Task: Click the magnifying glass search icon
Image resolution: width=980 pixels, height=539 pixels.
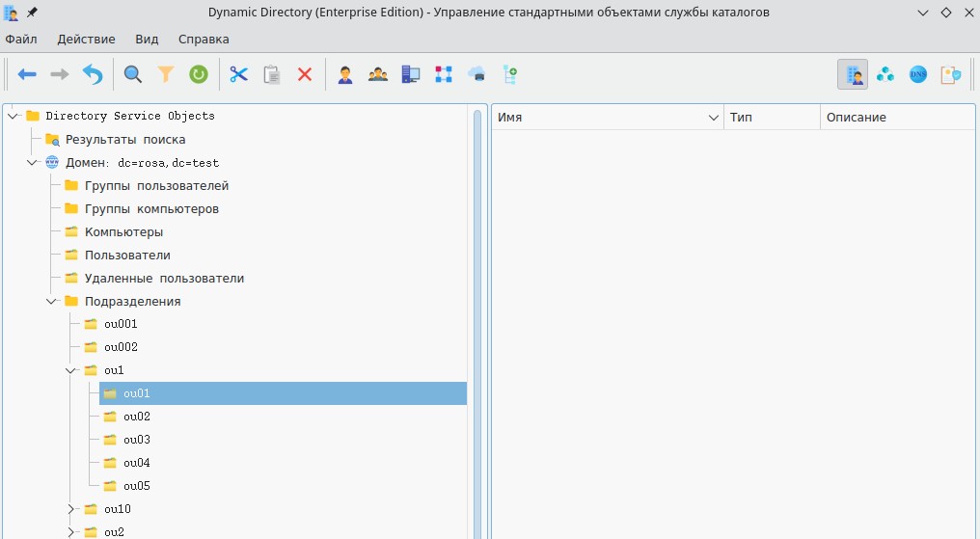Action: [133, 74]
